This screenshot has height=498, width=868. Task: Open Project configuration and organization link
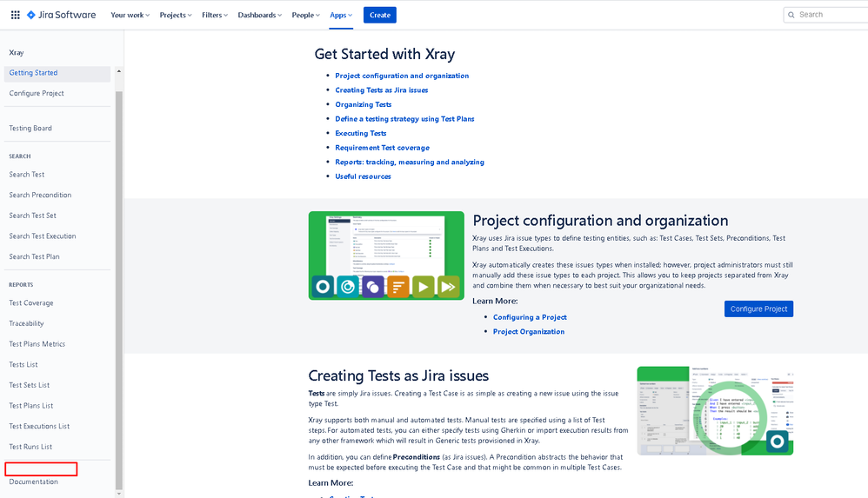(x=402, y=76)
